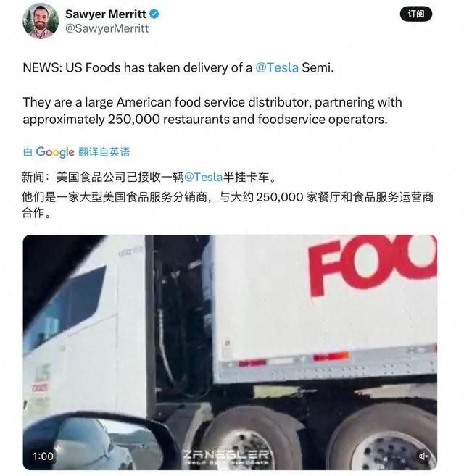The image size is (464, 476).
Task: Click the red FOO logo on trailer
Action: pyautogui.click(x=373, y=265)
